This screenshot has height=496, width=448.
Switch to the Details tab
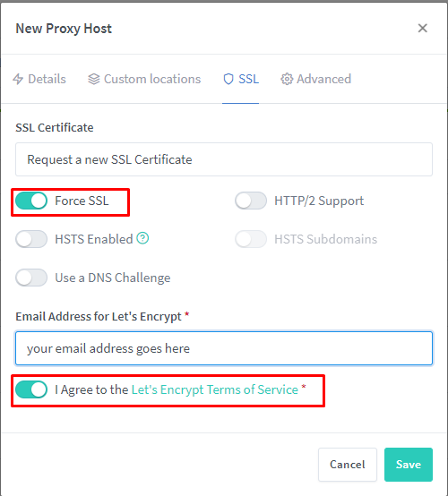(39, 79)
